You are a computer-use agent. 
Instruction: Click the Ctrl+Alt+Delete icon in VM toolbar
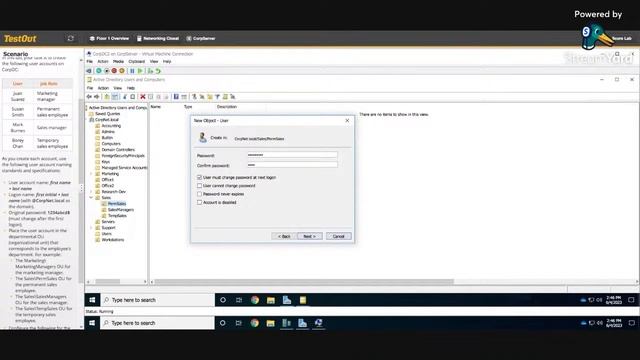point(89,71)
